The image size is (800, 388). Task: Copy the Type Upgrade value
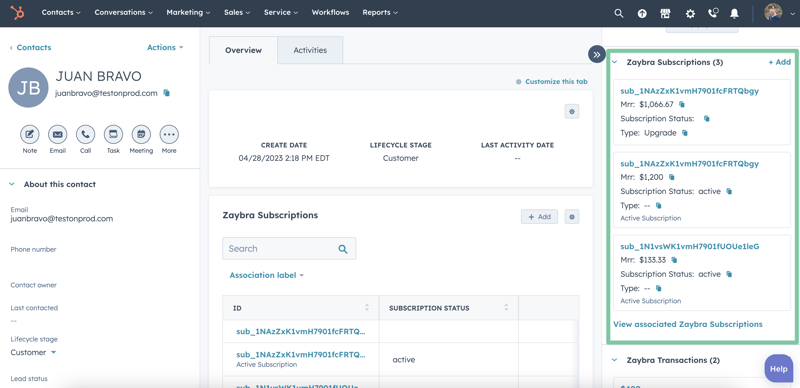click(685, 133)
